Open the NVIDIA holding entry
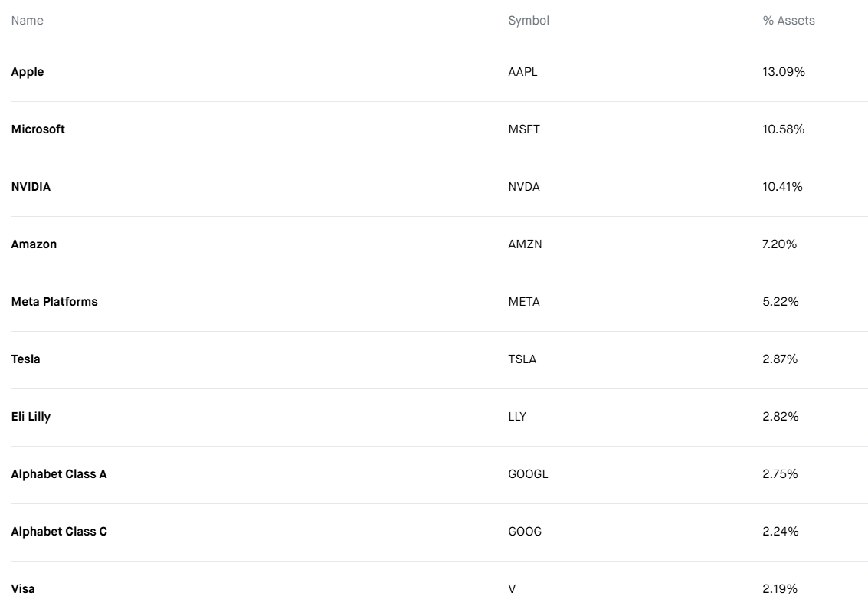 click(x=31, y=186)
